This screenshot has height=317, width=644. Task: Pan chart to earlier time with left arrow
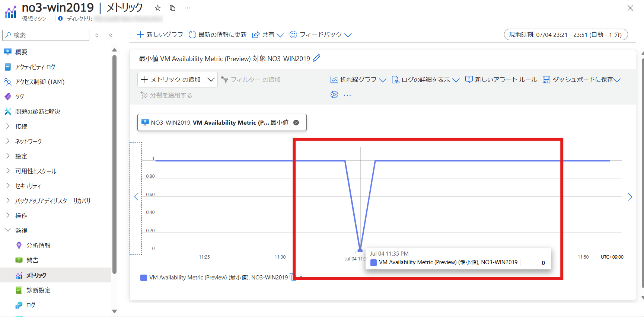pos(136,197)
